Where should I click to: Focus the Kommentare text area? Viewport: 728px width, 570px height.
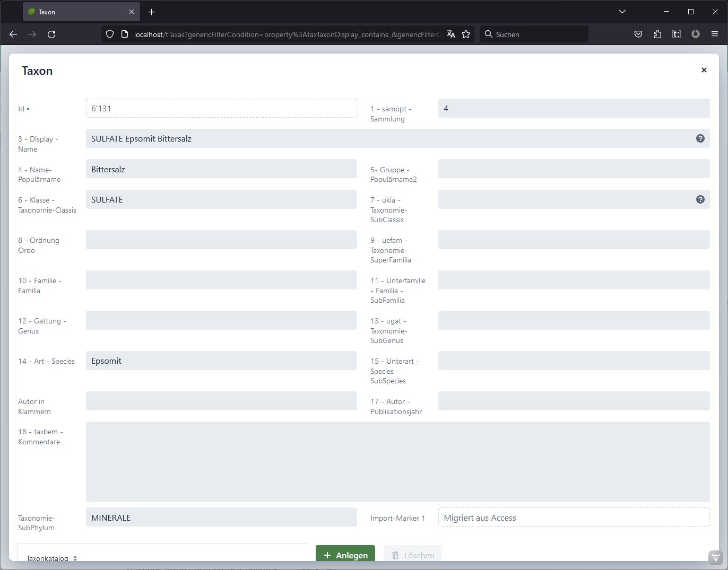click(x=397, y=461)
